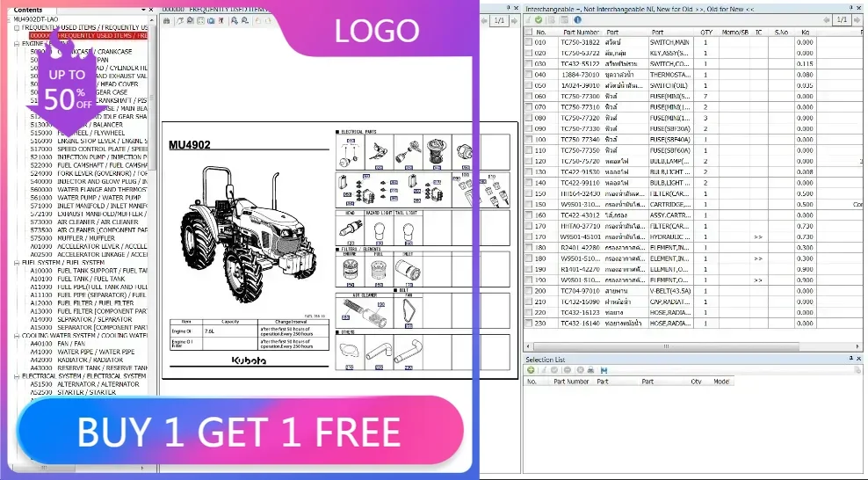This screenshot has width=868, height=480.
Task: Click the save disk icon in Selection List
Action: pyautogui.click(x=604, y=370)
